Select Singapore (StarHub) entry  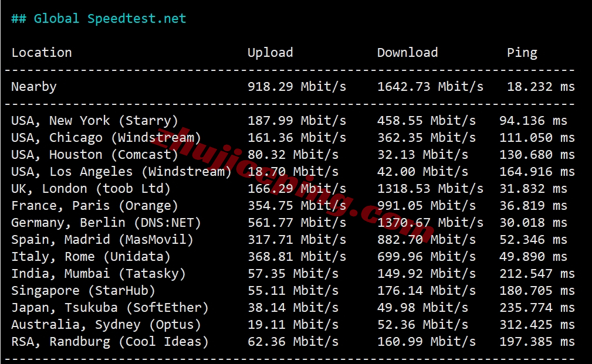pyautogui.click(x=83, y=291)
